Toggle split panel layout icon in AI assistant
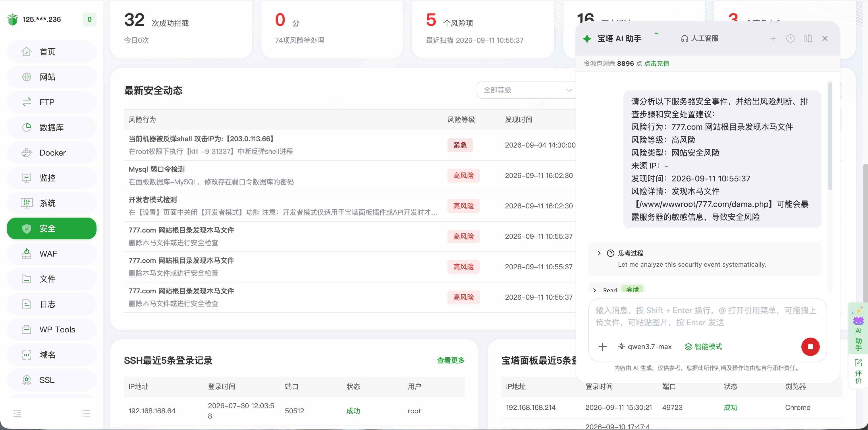Screen dimensions: 868x430 [x=807, y=39]
